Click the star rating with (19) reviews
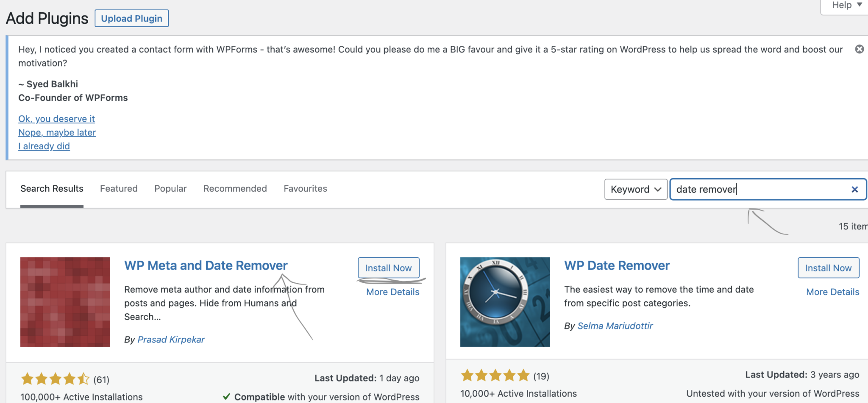This screenshot has width=868, height=403. (495, 375)
